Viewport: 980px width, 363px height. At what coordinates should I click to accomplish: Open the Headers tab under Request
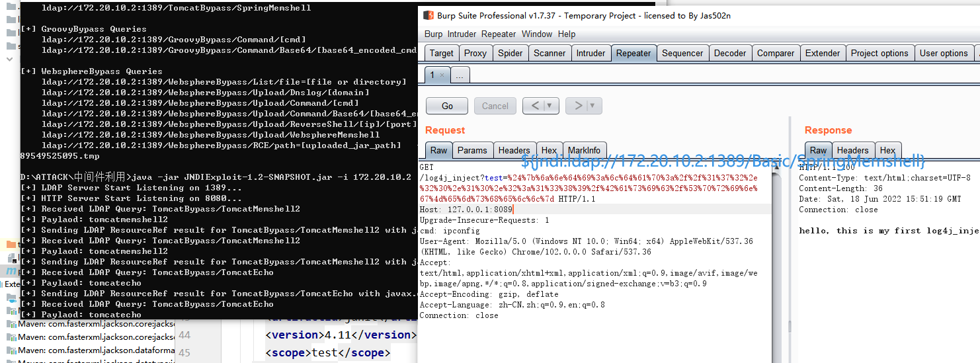(514, 150)
